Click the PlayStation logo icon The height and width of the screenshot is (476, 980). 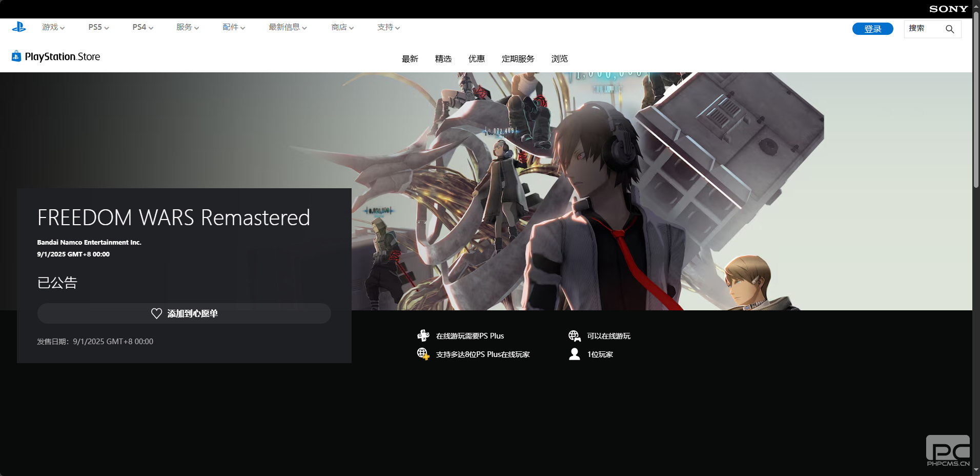pyautogui.click(x=19, y=27)
